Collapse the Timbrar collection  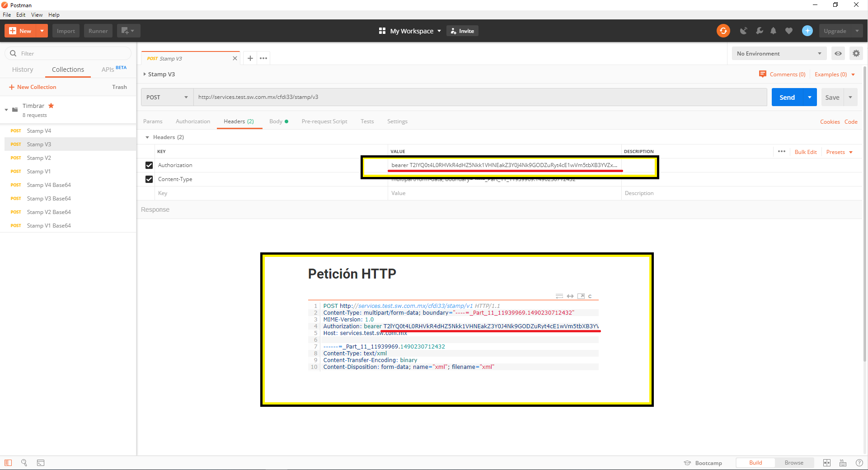[x=6, y=109]
